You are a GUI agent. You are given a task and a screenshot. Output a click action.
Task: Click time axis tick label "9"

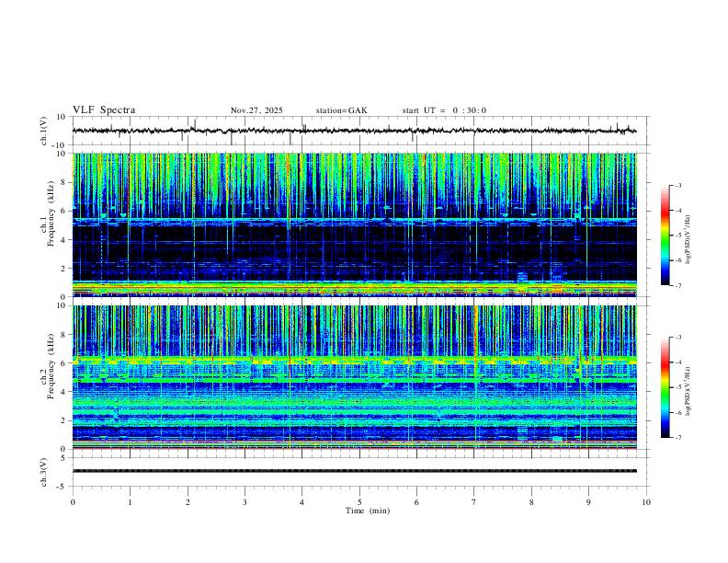tap(588, 502)
